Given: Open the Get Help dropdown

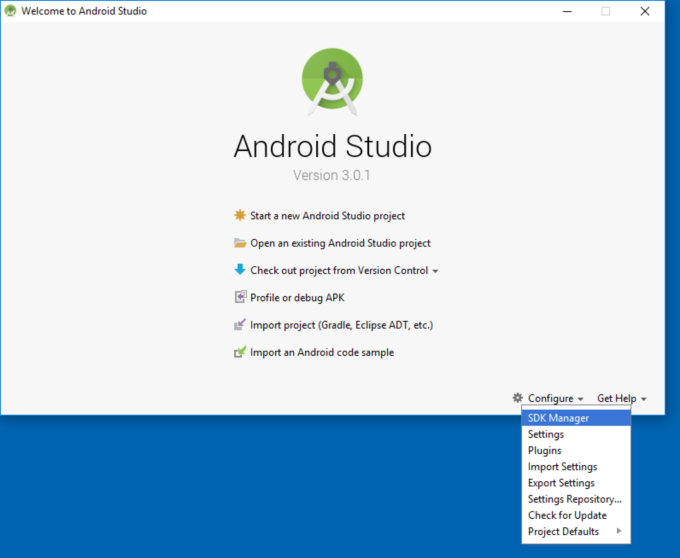Looking at the screenshot, I should click(621, 398).
